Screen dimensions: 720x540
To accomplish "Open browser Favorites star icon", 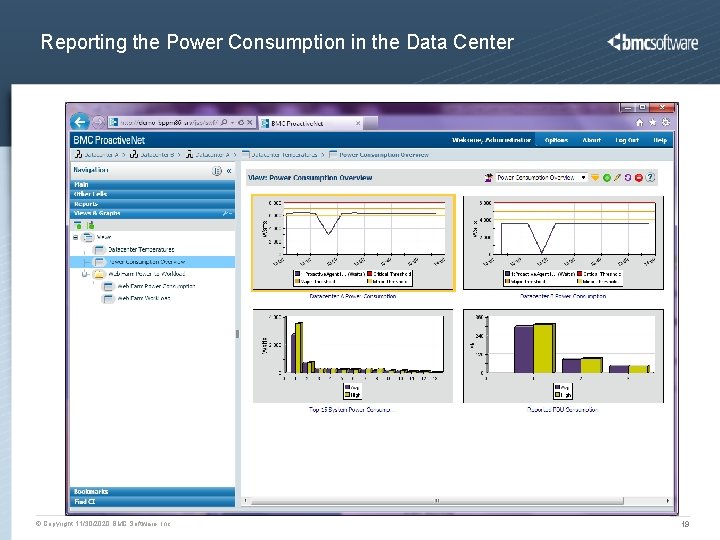I will point(652,123).
